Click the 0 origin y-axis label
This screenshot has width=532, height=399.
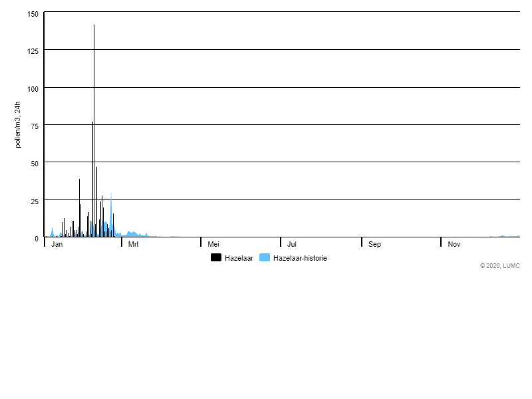(37, 238)
